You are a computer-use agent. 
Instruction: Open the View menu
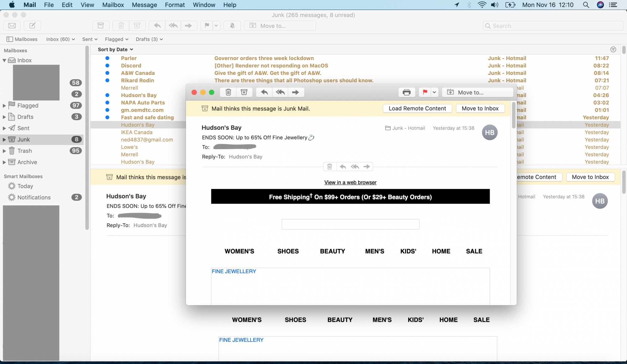coord(87,5)
